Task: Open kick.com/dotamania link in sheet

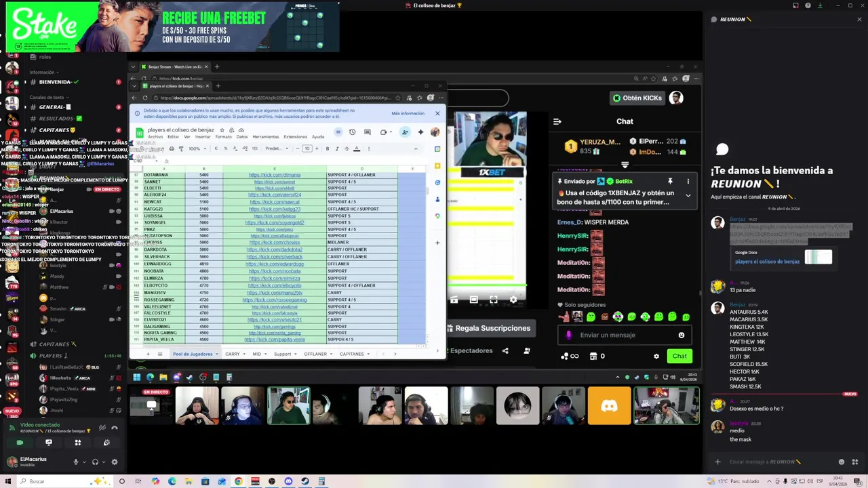Action: pyautogui.click(x=275, y=175)
